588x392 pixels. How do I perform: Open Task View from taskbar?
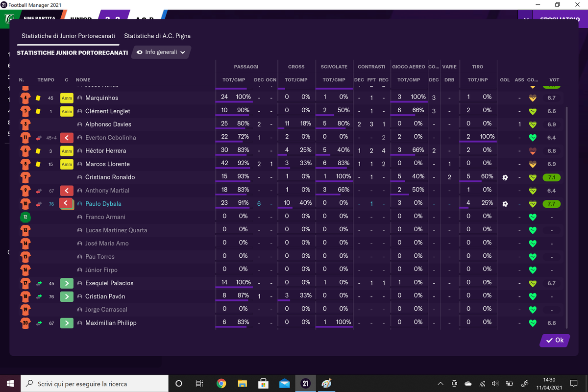pos(199,384)
